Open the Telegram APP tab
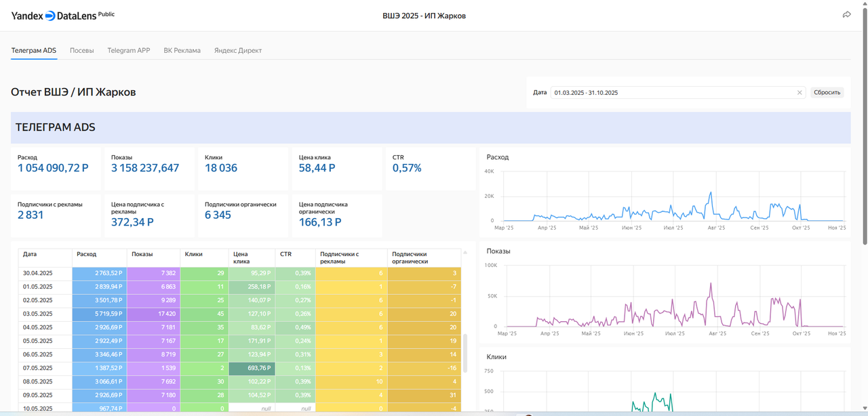This screenshot has height=416, width=868. [129, 51]
